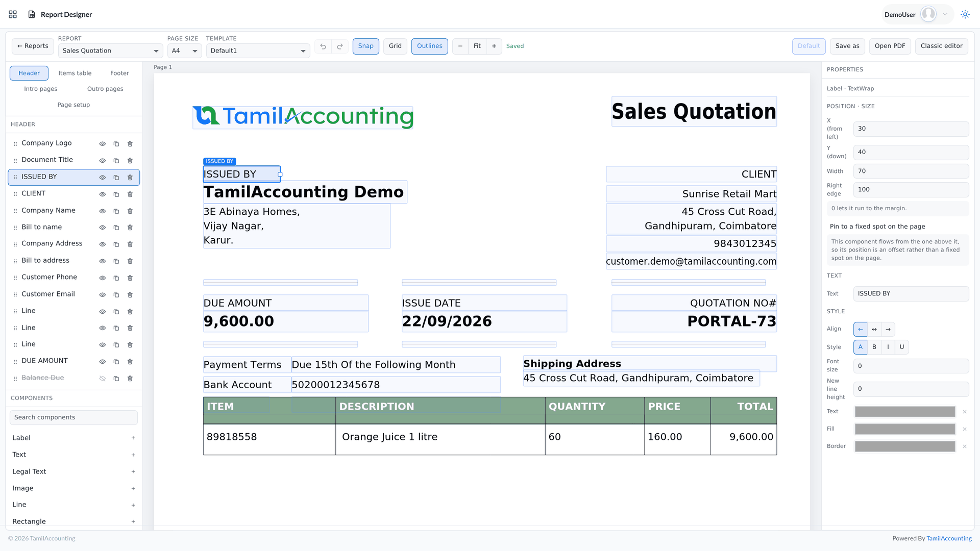
Task: Delete the Document Title component
Action: click(x=130, y=161)
